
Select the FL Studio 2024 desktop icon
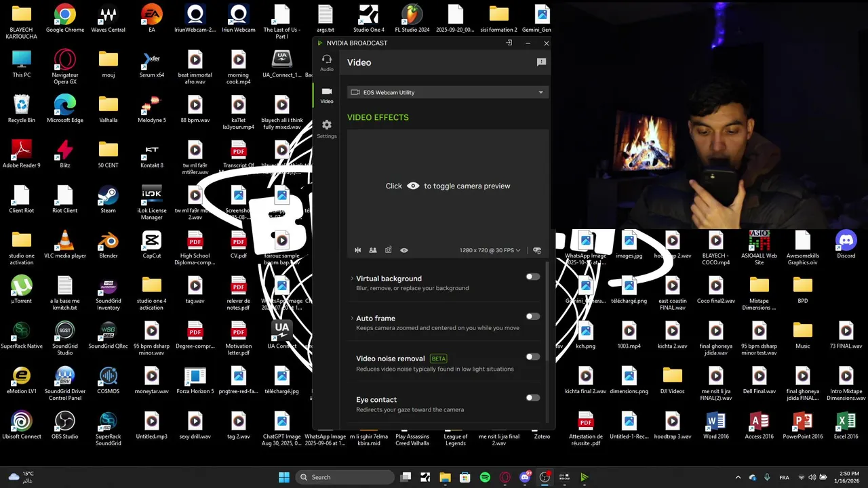pyautogui.click(x=412, y=19)
